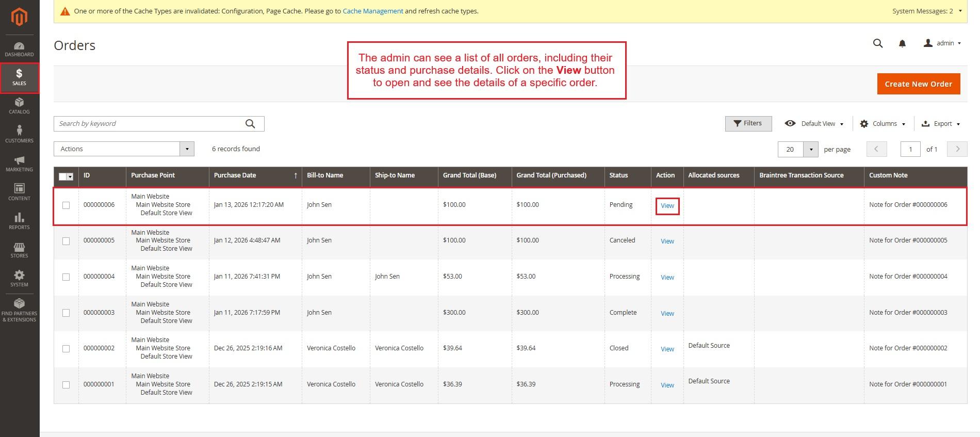Open the admin account menu
This screenshot has height=437, width=980.
[x=942, y=43]
